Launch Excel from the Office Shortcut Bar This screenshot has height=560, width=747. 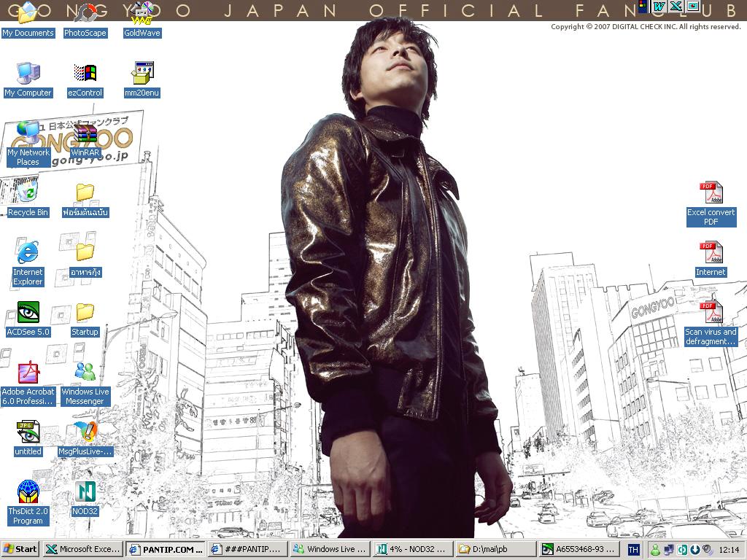click(676, 6)
